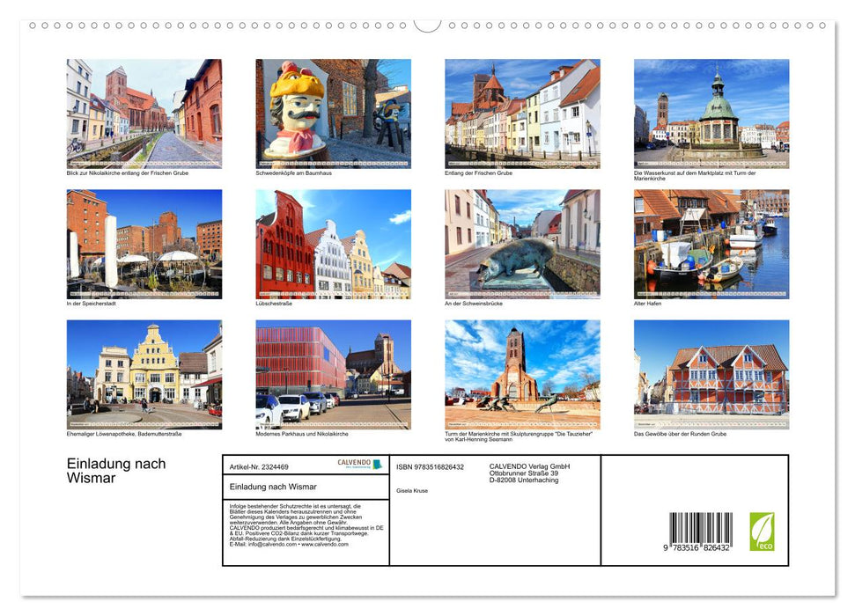Viewport: 855px width, 616px height.
Task: Click the E-Mail info@calvendo.com line
Action: 289,544
